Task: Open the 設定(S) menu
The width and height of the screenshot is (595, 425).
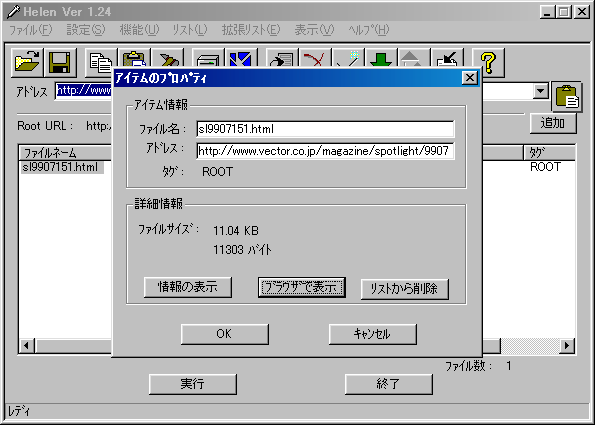Action: pos(86,30)
